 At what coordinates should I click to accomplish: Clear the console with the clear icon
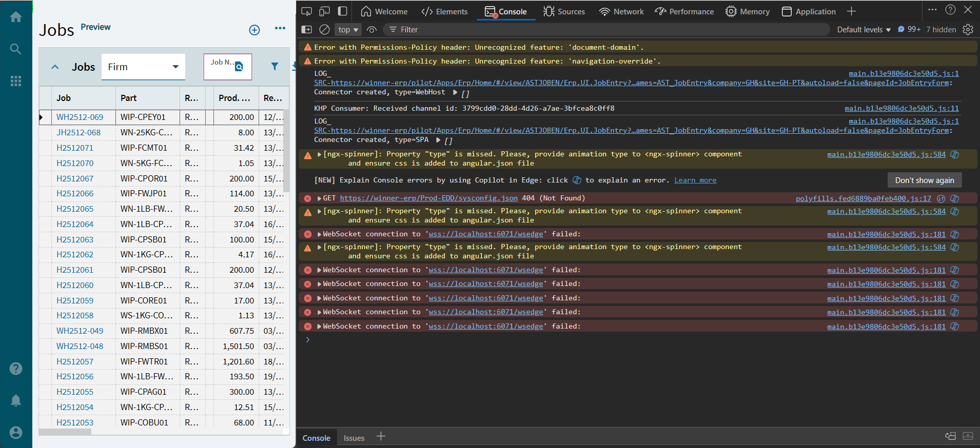click(324, 30)
